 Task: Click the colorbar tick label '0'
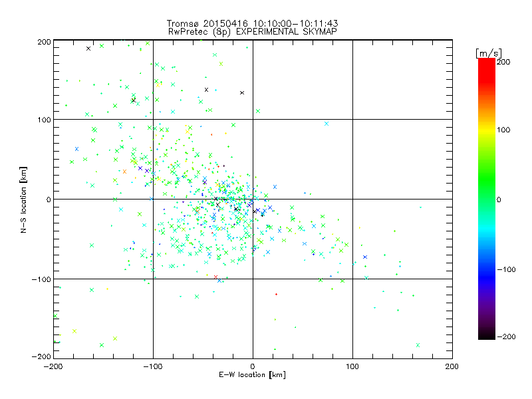point(499,199)
